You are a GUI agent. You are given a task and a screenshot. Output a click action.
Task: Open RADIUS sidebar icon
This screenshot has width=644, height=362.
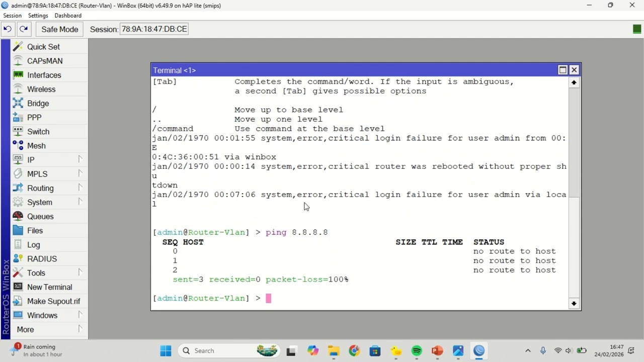tap(18, 258)
